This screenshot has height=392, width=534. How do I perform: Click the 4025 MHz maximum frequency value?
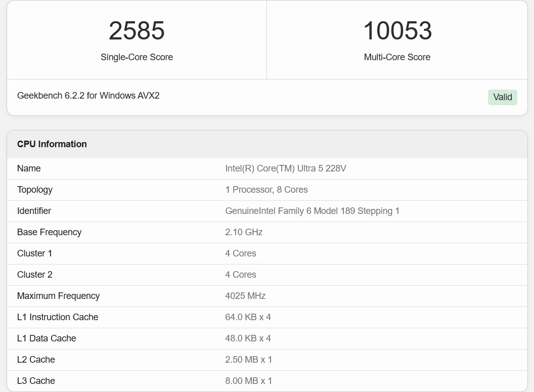(245, 296)
